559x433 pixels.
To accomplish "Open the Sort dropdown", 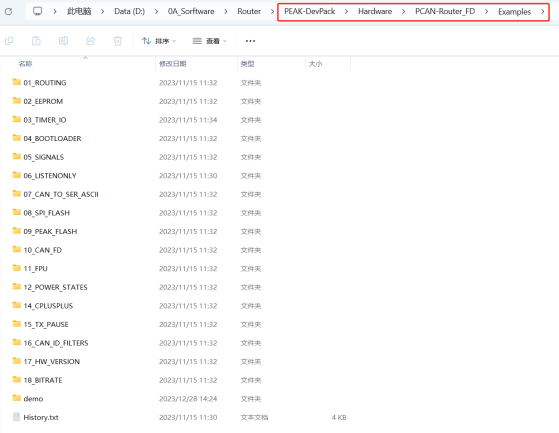I will pyautogui.click(x=159, y=41).
